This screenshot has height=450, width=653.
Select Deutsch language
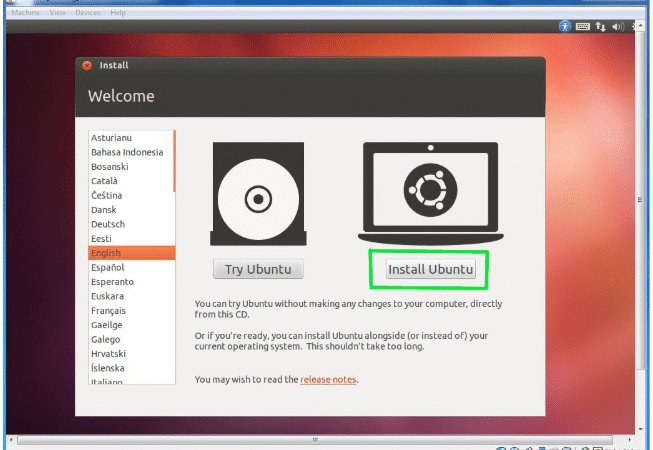(x=131, y=224)
